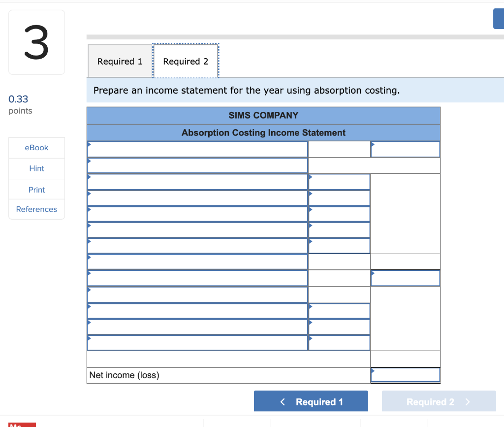The height and width of the screenshot is (427, 504).
Task: Click the Net income (loss) label
Action: 125,375
